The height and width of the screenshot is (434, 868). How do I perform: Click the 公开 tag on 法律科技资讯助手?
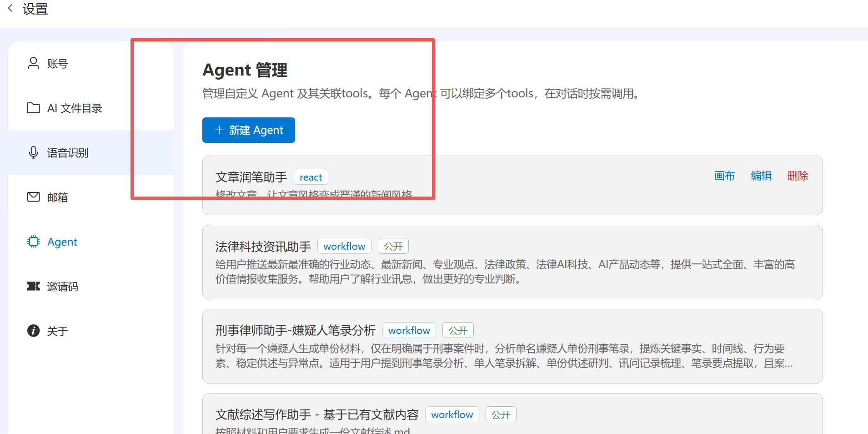tap(393, 246)
